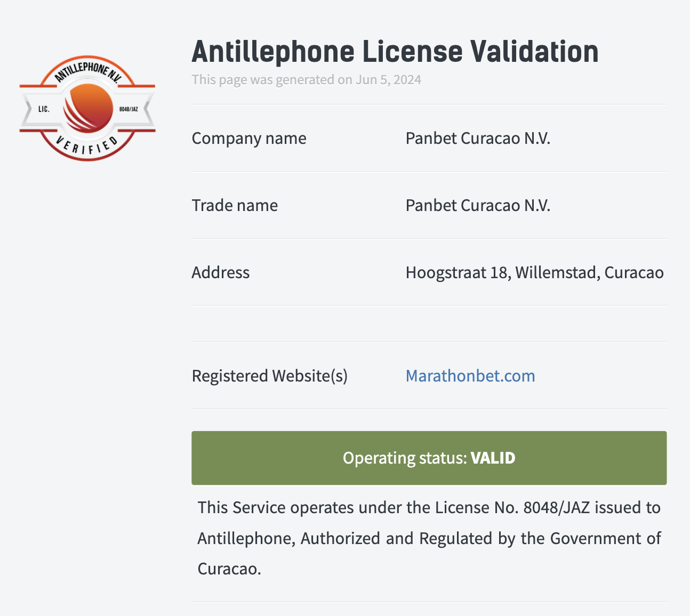Click the Panbet Curacao N.V. company name value
Viewport: 690px width, 616px height.
click(x=478, y=138)
